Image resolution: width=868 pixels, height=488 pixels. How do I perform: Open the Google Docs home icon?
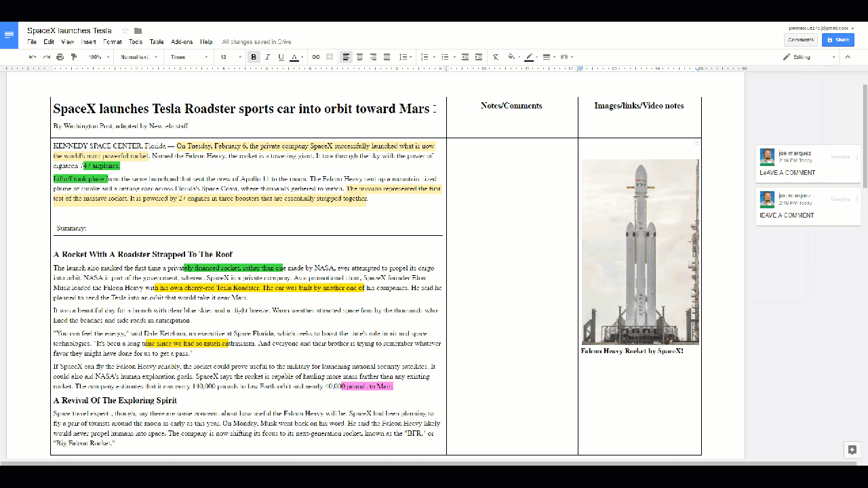[x=9, y=35]
